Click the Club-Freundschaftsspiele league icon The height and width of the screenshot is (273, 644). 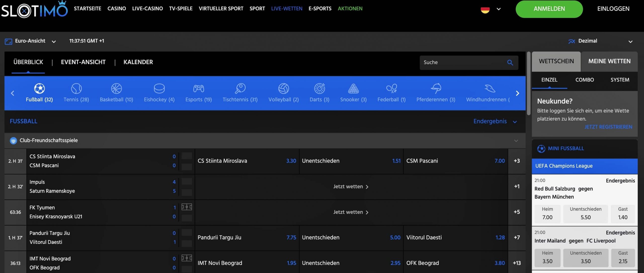(13, 141)
